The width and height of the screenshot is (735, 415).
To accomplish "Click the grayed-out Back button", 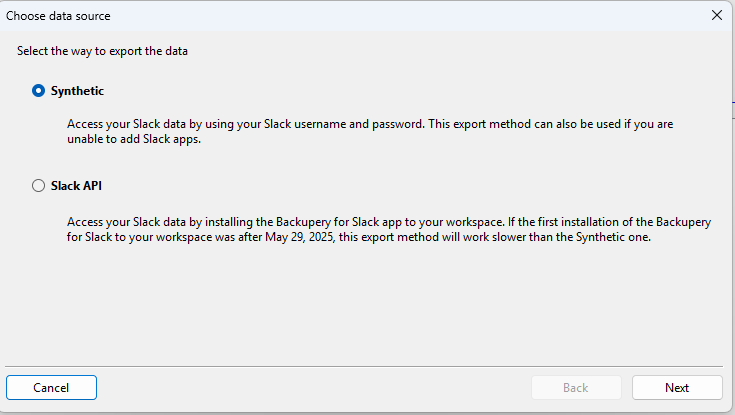I will (576, 387).
